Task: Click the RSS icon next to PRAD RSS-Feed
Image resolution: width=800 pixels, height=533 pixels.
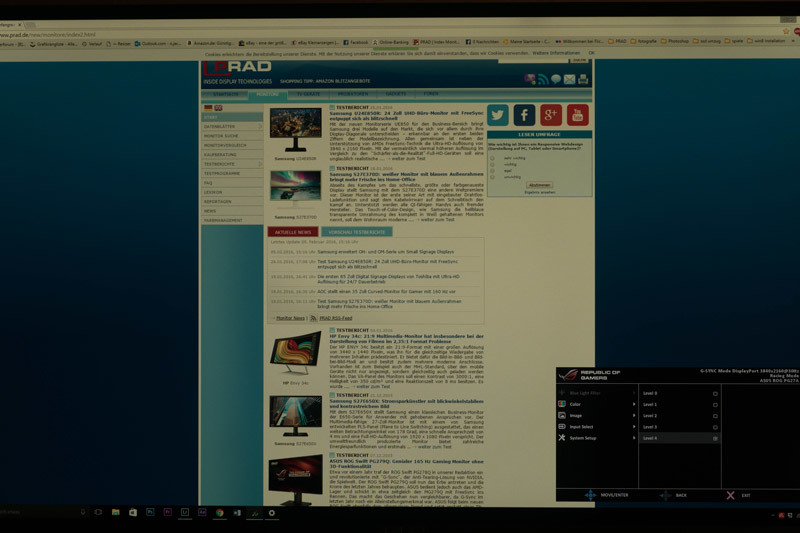Action: [x=313, y=318]
